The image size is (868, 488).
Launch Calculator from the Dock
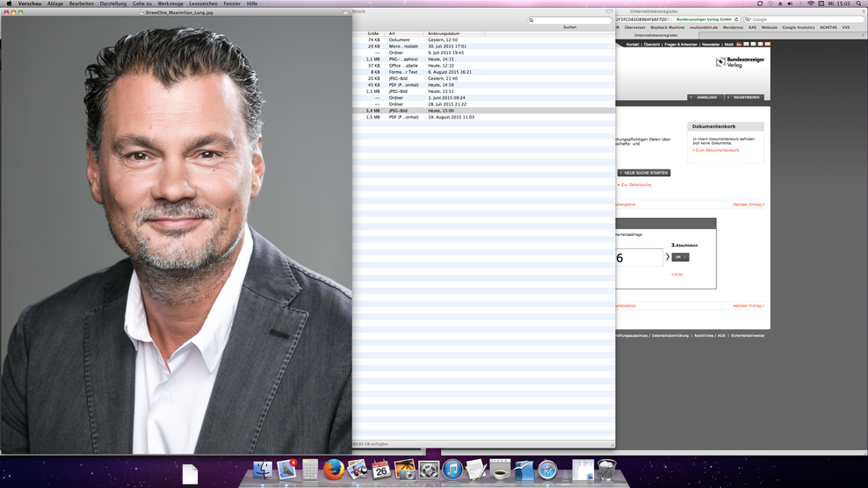click(x=310, y=470)
